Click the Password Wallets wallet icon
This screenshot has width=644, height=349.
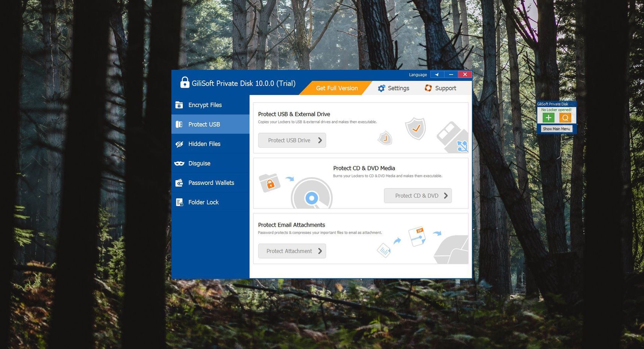[179, 183]
